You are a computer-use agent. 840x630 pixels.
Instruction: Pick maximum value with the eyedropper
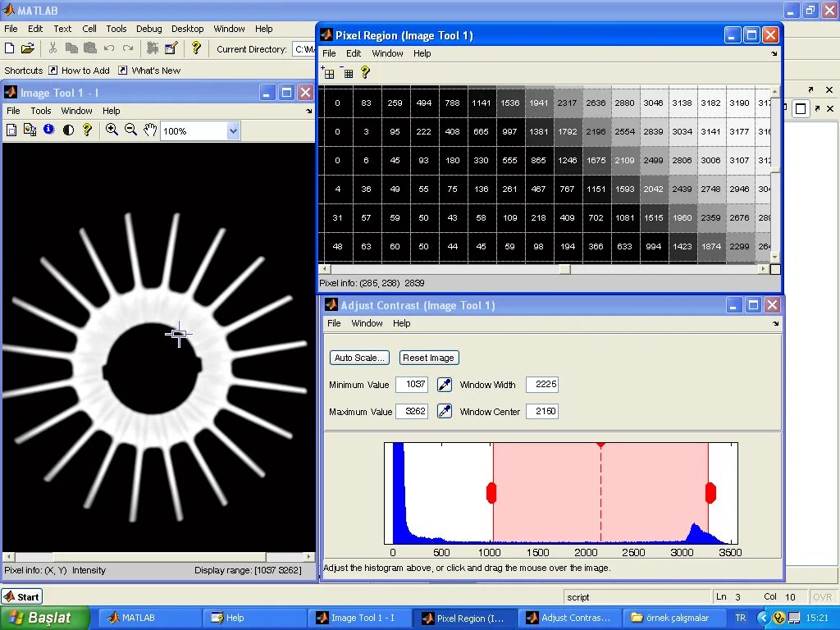click(x=444, y=411)
